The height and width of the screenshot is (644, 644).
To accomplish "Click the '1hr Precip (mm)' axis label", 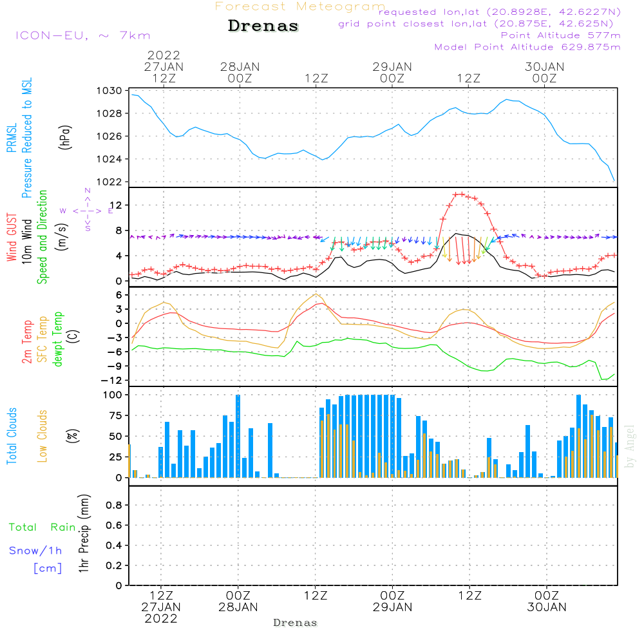I will (x=84, y=533).
